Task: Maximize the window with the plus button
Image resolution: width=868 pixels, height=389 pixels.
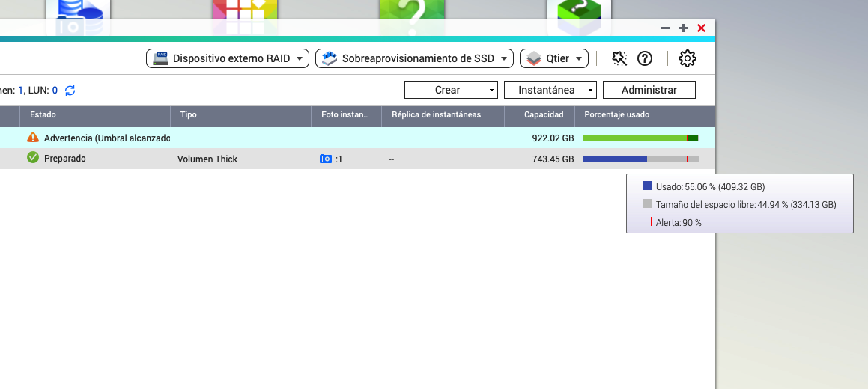Action: pos(683,28)
